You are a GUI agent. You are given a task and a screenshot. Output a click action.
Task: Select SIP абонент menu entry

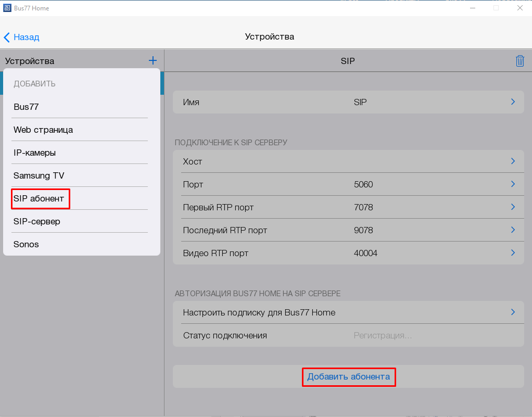click(39, 199)
